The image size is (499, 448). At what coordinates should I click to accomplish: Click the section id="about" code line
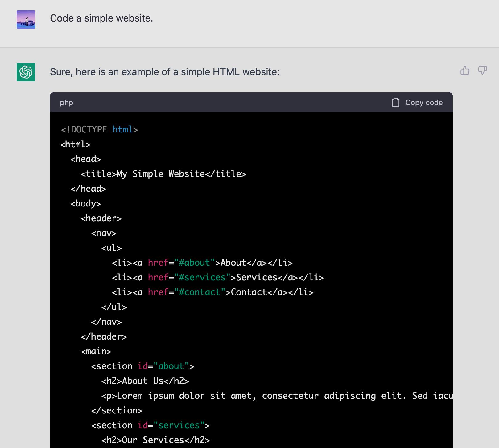[142, 366]
